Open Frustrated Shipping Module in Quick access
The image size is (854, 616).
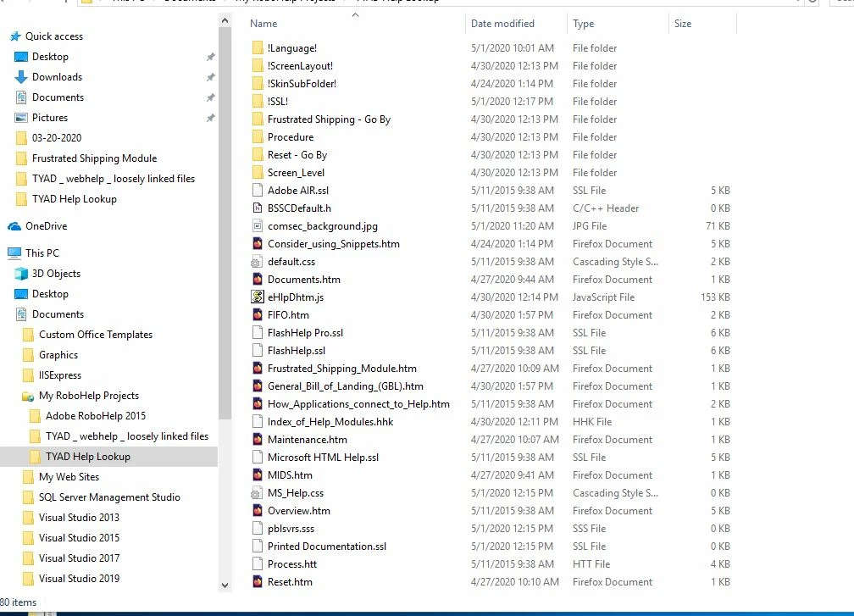click(94, 158)
